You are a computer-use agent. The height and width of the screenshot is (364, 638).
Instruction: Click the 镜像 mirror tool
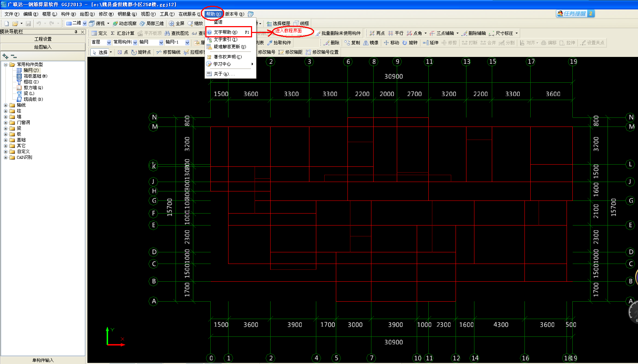pos(371,43)
